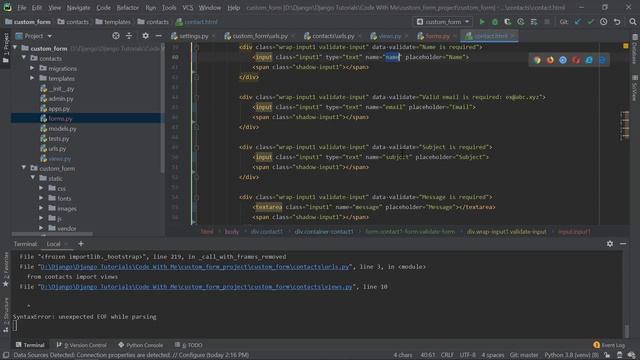Minimize the Terminal tool window

[x=623, y=244]
